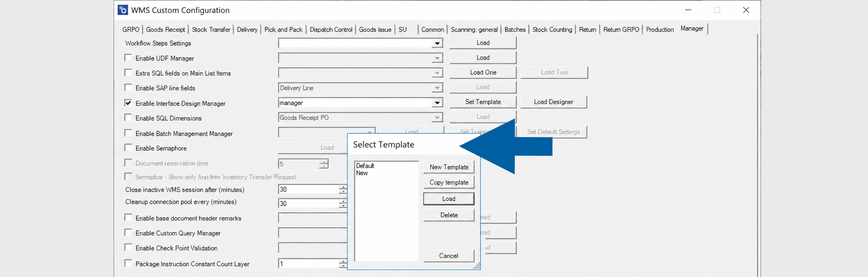Screen dimensions: 868x277
Task: Enable Check Point Validation checkbox
Action: [128, 248]
